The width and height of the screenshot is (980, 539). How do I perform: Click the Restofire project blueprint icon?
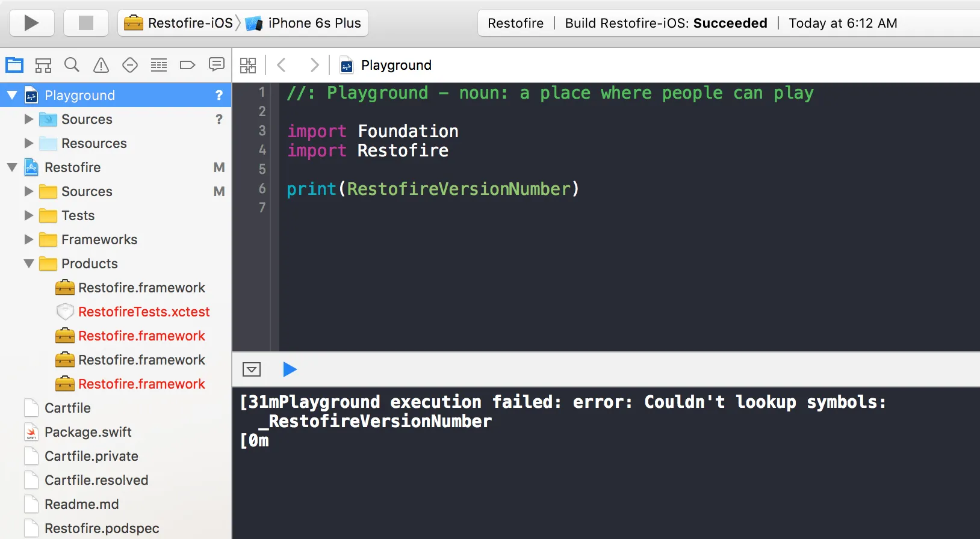(31, 167)
